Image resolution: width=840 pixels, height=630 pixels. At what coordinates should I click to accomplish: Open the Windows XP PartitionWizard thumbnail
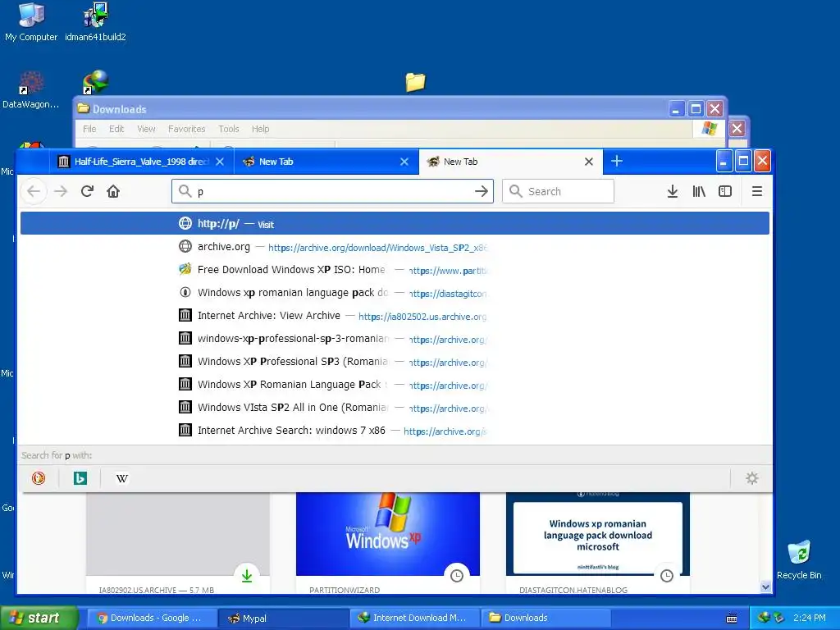[388, 533]
